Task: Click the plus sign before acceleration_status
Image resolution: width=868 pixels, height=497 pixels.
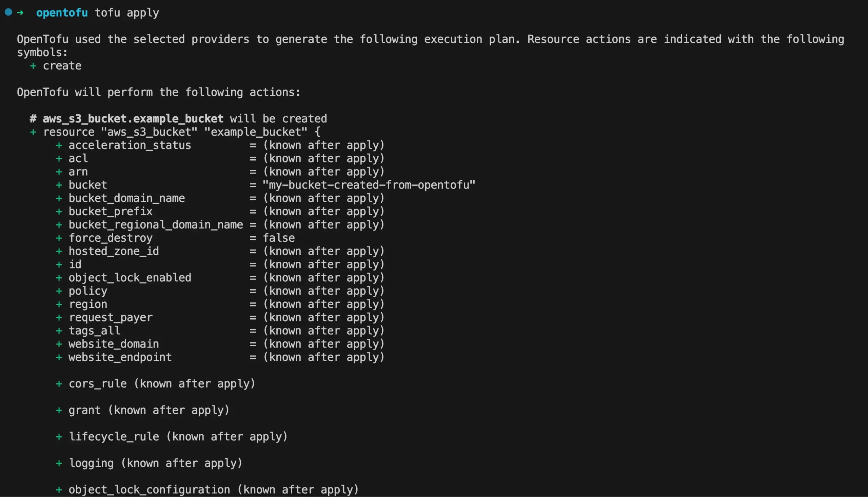Action: tap(59, 145)
